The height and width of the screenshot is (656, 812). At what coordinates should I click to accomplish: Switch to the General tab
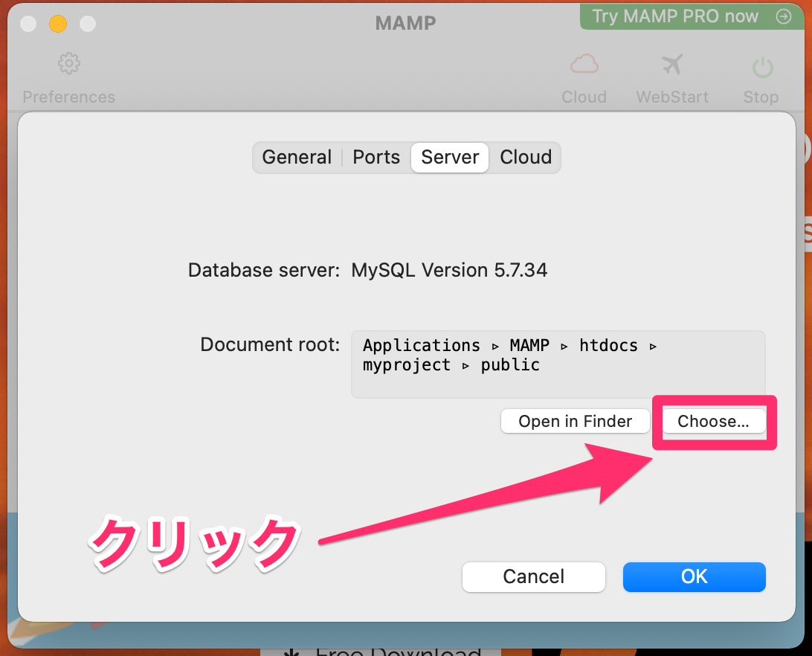297,157
